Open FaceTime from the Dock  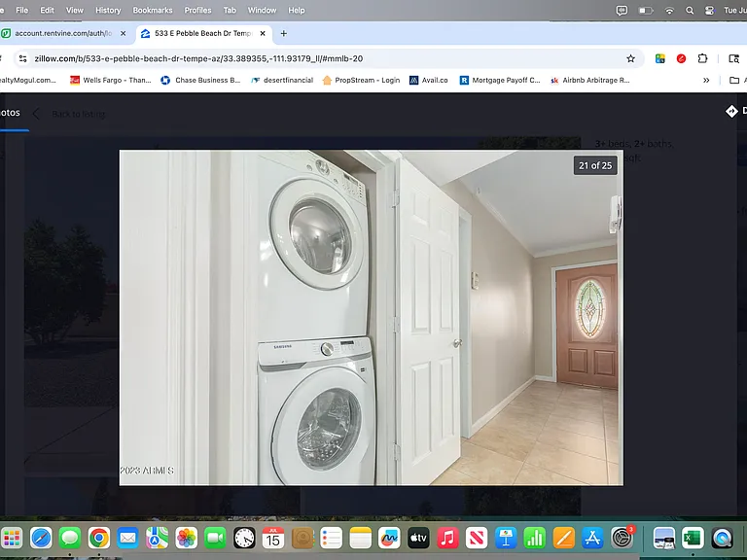[x=215, y=538]
